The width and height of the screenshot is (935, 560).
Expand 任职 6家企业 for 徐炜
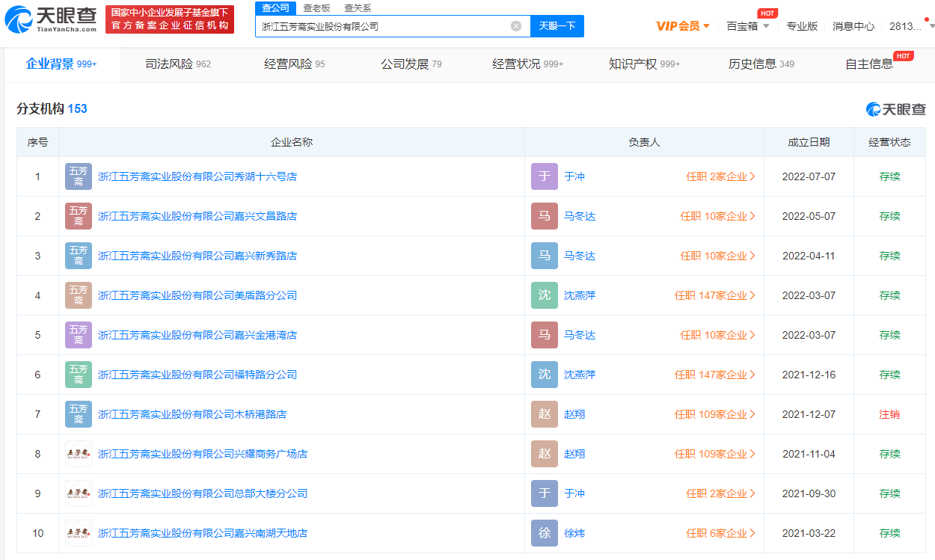tap(720, 533)
